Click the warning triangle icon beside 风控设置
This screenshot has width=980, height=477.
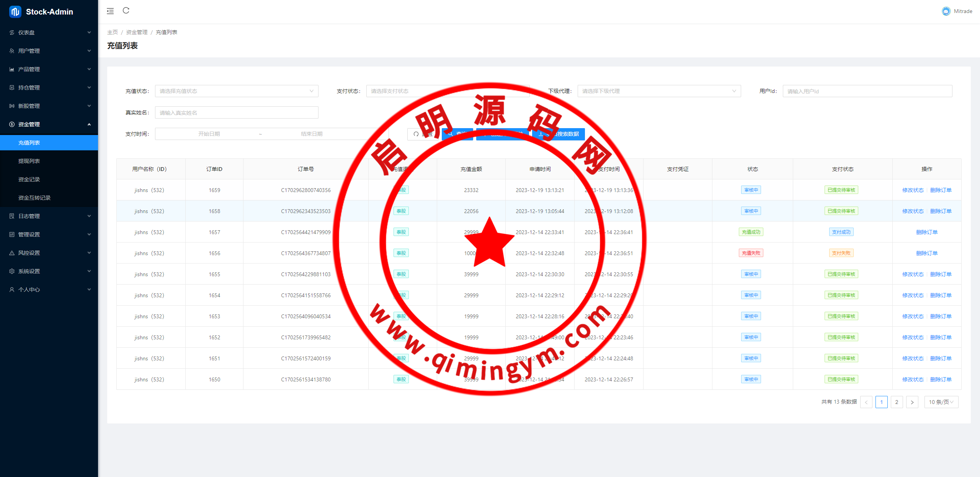coord(12,253)
